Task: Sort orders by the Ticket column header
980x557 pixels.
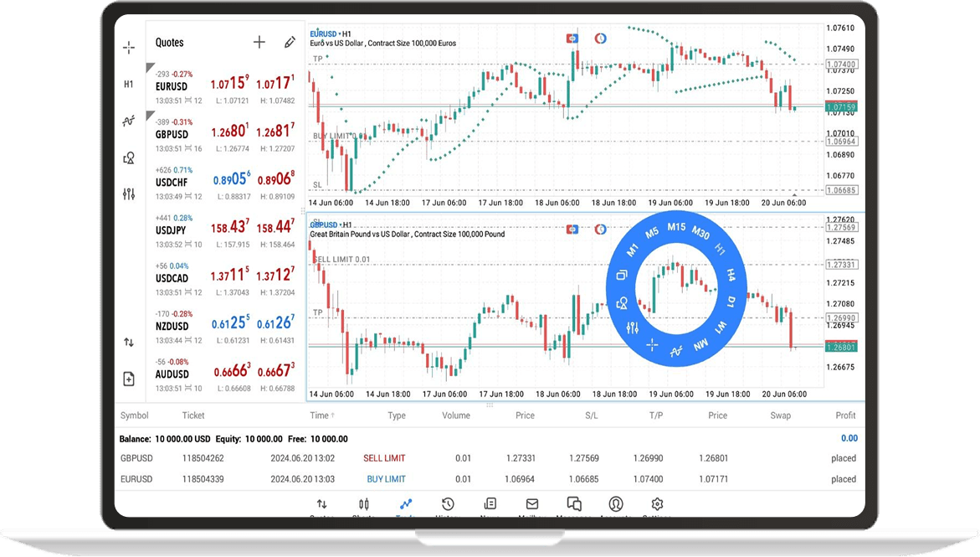Action: [x=193, y=415]
